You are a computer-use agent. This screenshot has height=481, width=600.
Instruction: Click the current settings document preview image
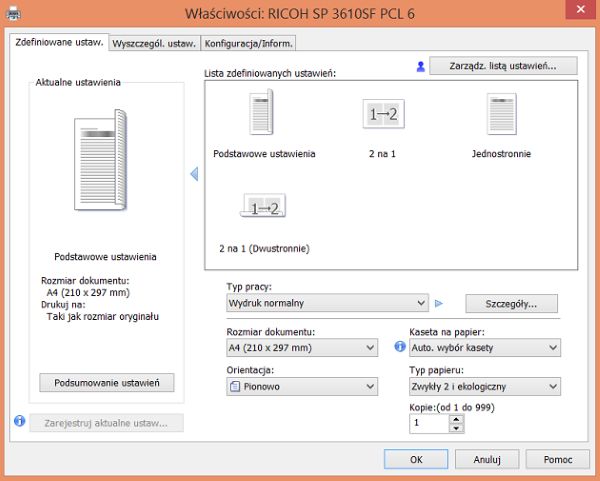(x=101, y=160)
